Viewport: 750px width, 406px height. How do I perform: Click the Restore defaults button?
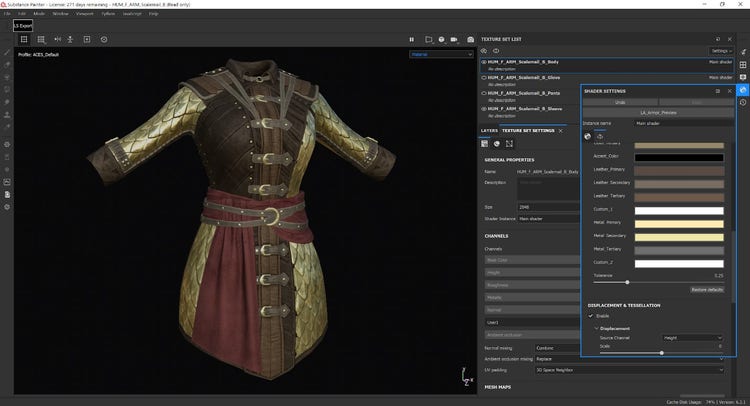coord(705,289)
